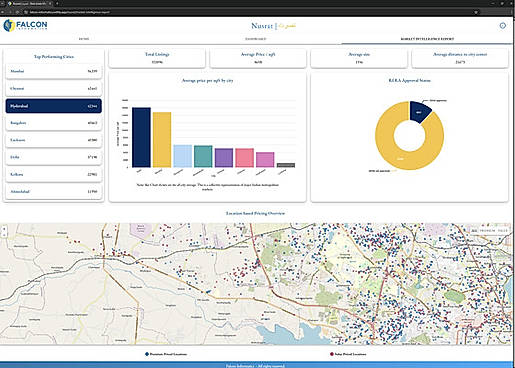
Task: Click the Average size card
Action: coord(359,58)
